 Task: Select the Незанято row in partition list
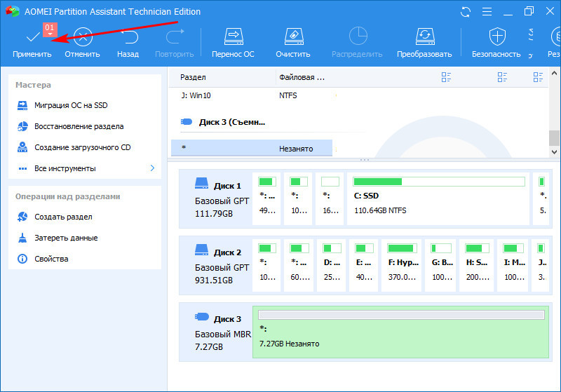point(252,148)
